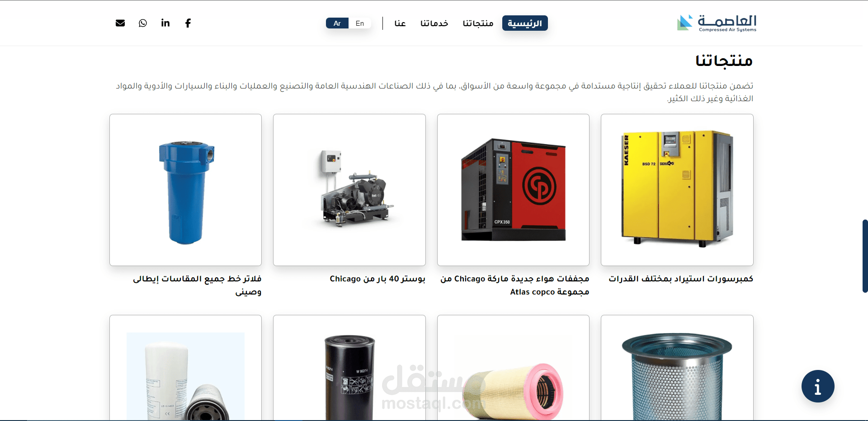Image resolution: width=868 pixels, height=421 pixels.
Task: Select the Ar language option
Action: [x=337, y=23]
